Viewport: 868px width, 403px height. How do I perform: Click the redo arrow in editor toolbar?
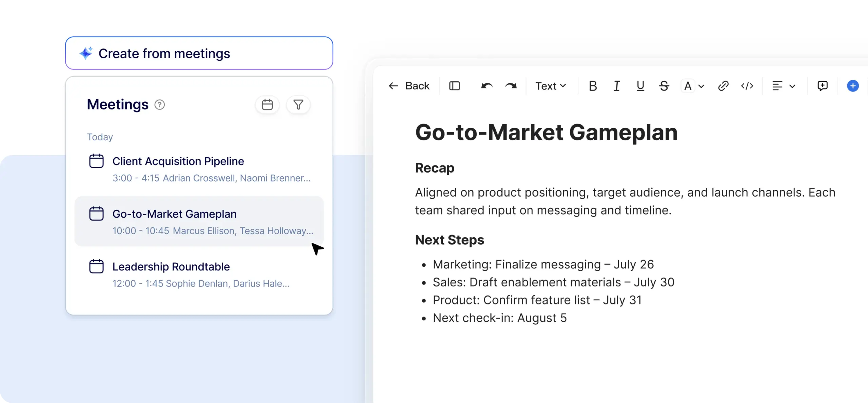pos(511,86)
